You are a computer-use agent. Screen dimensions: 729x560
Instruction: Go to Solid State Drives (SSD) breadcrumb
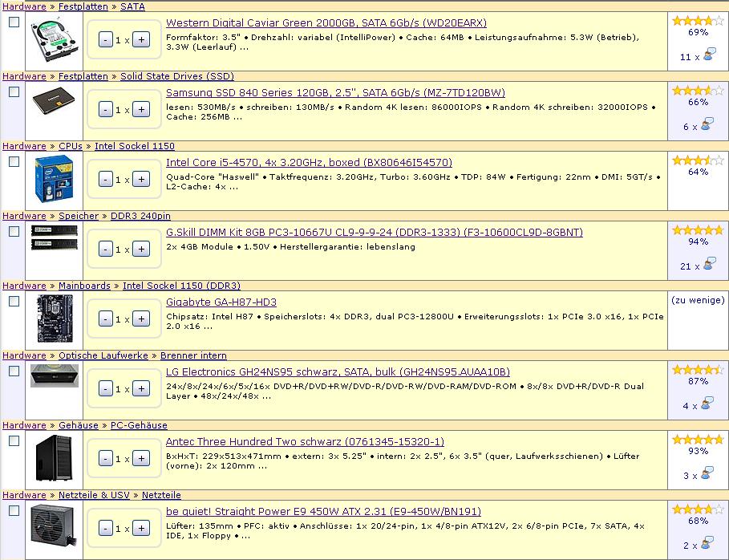click(177, 76)
